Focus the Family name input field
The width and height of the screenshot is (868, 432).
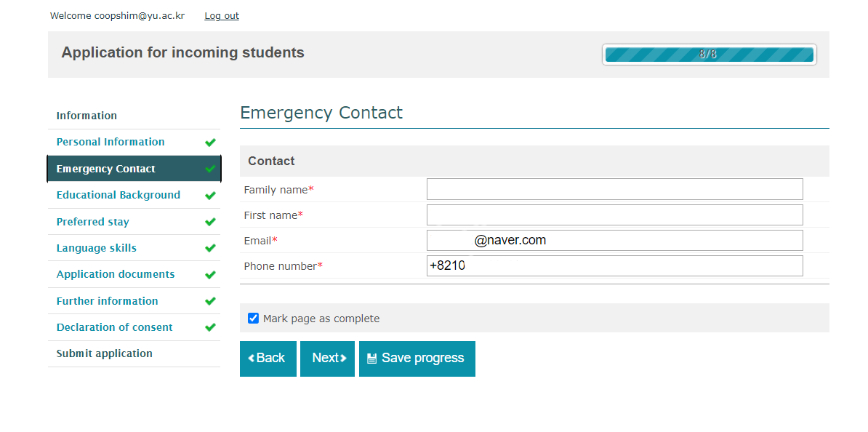(x=614, y=189)
